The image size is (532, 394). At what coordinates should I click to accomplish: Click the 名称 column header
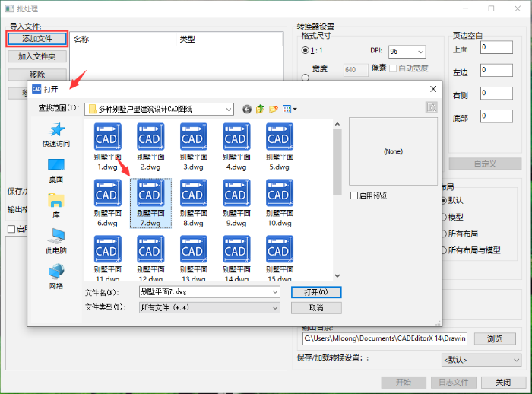(x=81, y=40)
